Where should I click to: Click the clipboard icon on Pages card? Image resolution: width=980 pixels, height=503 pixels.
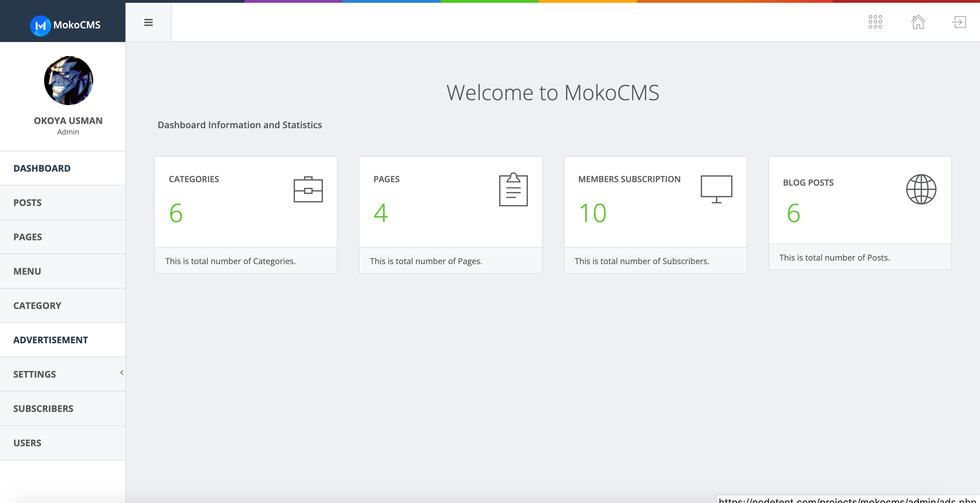pyautogui.click(x=512, y=189)
